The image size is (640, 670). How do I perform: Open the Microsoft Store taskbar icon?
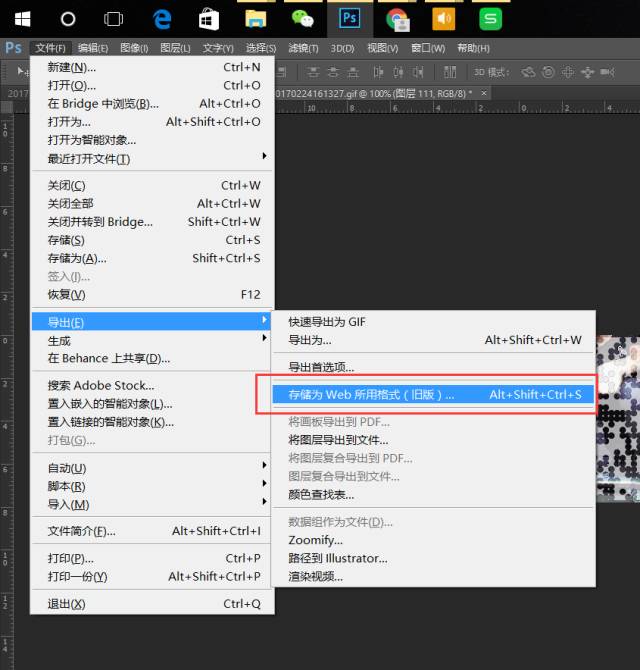point(209,18)
